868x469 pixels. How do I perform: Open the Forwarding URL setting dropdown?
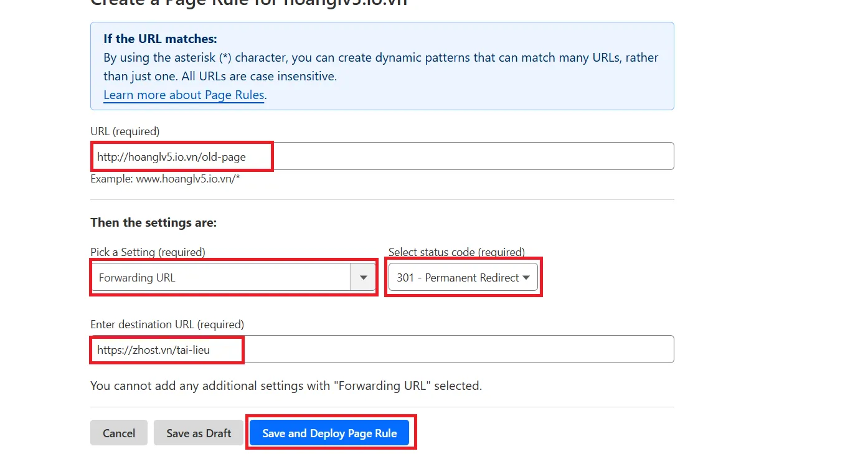tap(221, 277)
